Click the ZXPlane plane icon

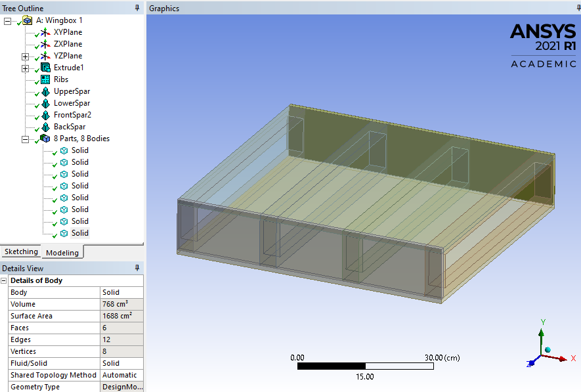tap(45, 44)
